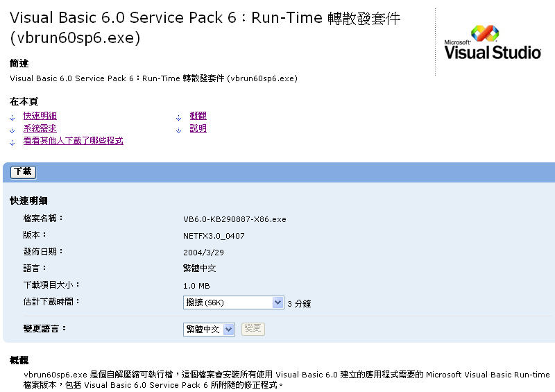
Task: Click version value NETFX3.0_0407
Action: click(214, 236)
